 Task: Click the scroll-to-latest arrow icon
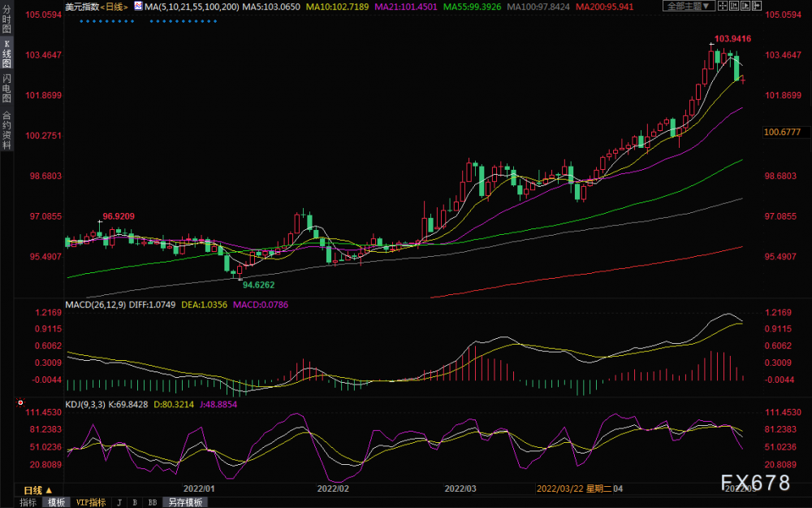[x=757, y=6]
